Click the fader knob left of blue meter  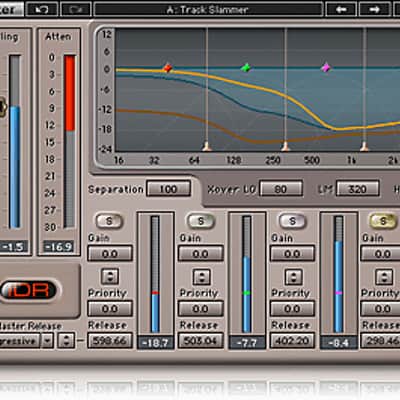3,107
